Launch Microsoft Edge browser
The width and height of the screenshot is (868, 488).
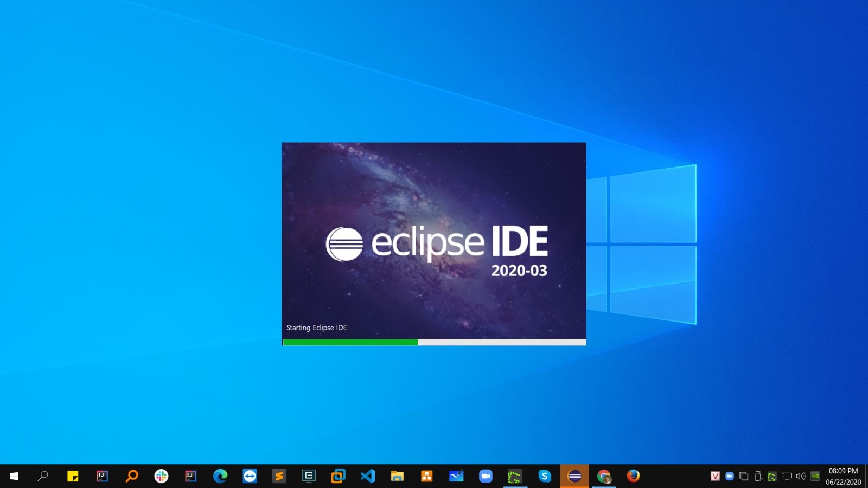pyautogui.click(x=220, y=476)
